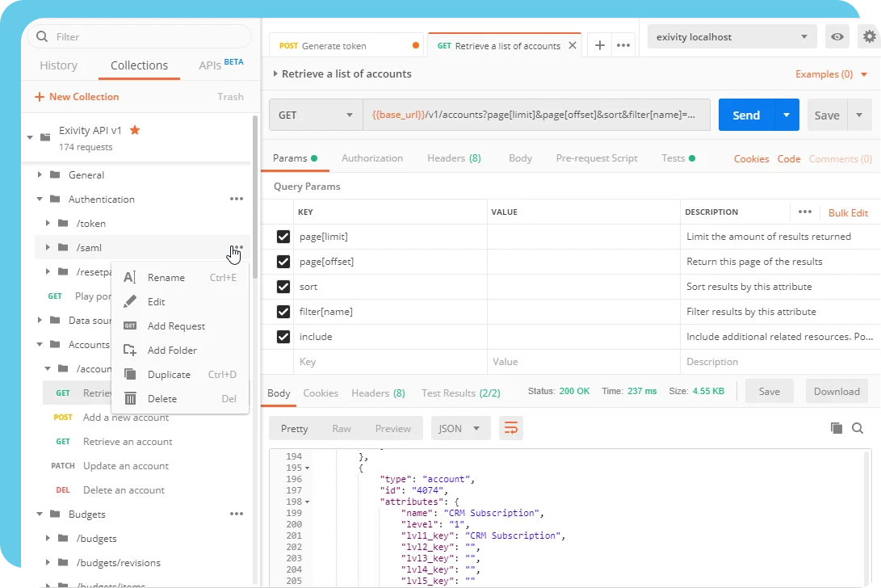This screenshot has height=588, width=881.
Task: Uncheck the include parameter checkbox
Action: (x=283, y=337)
